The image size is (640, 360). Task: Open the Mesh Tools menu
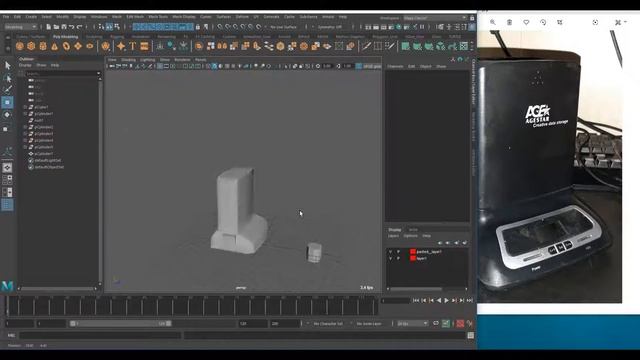pyautogui.click(x=158, y=17)
